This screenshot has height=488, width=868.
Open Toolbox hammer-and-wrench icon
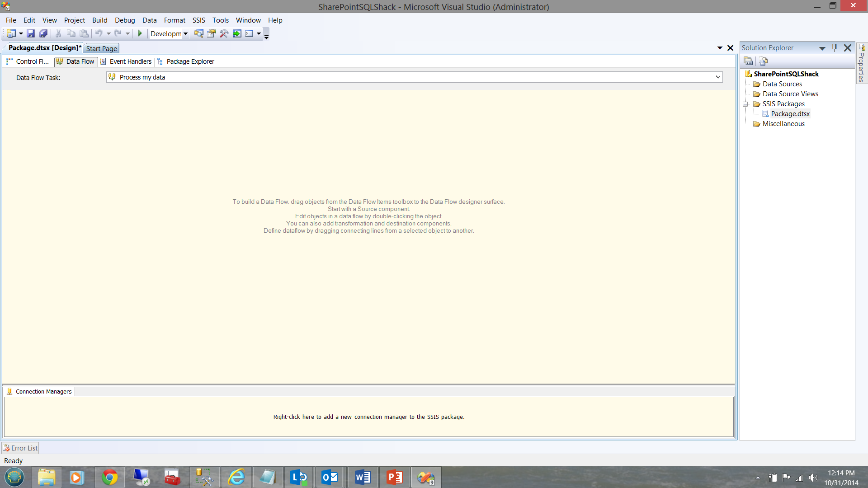pos(224,33)
